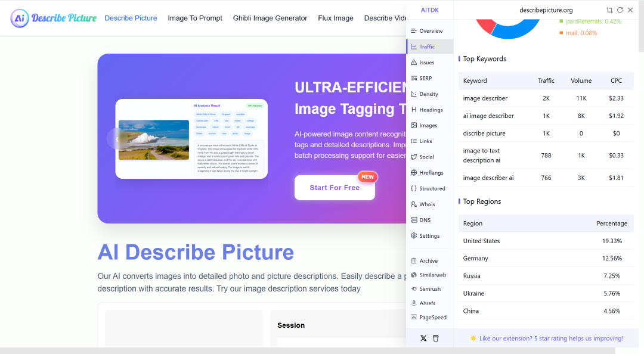Click the donut chart blue segment
Viewport: 644px width, 354px height.
pyautogui.click(x=516, y=32)
